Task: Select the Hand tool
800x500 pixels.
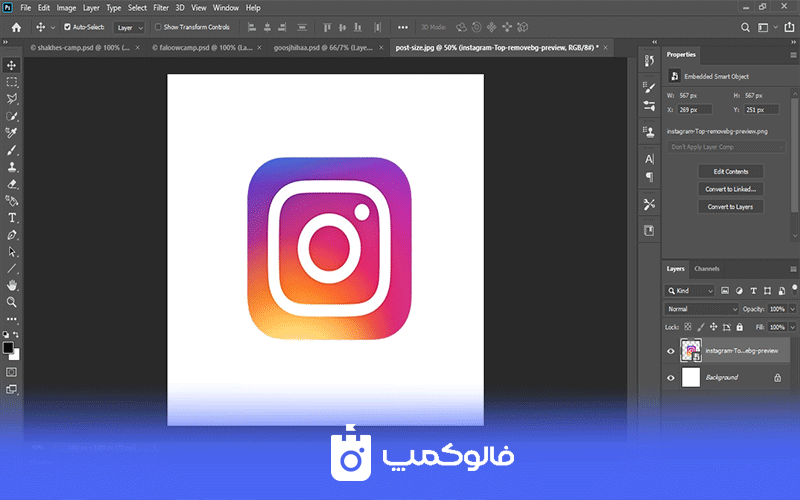Action: point(11,285)
